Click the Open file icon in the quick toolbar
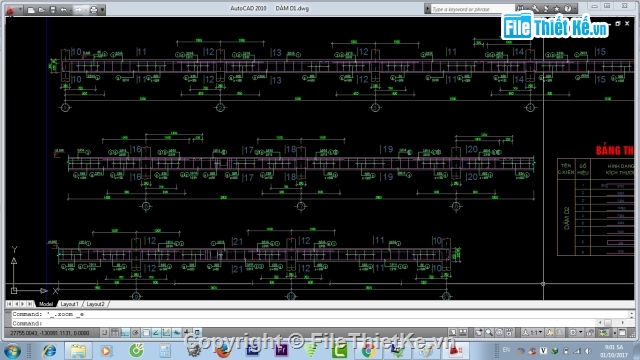The height and width of the screenshot is (360, 640). click(42, 10)
